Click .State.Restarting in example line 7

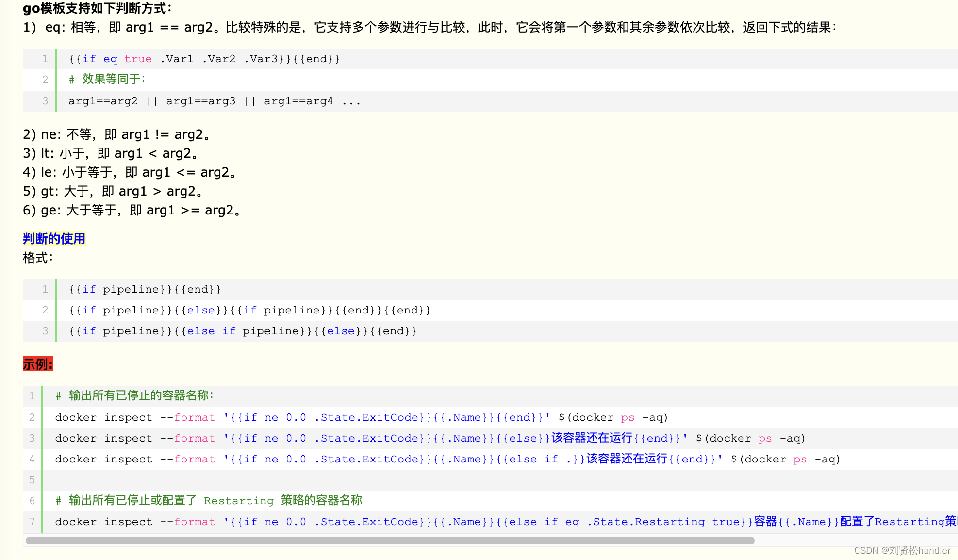(x=645, y=522)
